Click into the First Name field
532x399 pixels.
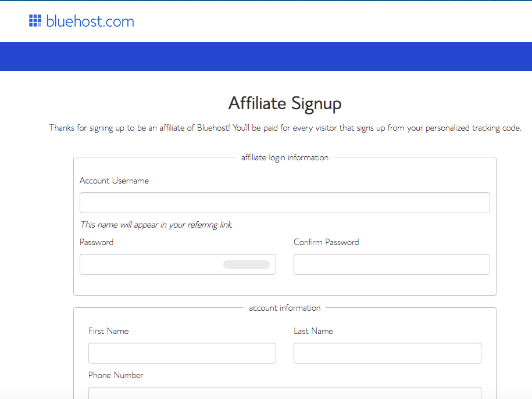tap(182, 353)
